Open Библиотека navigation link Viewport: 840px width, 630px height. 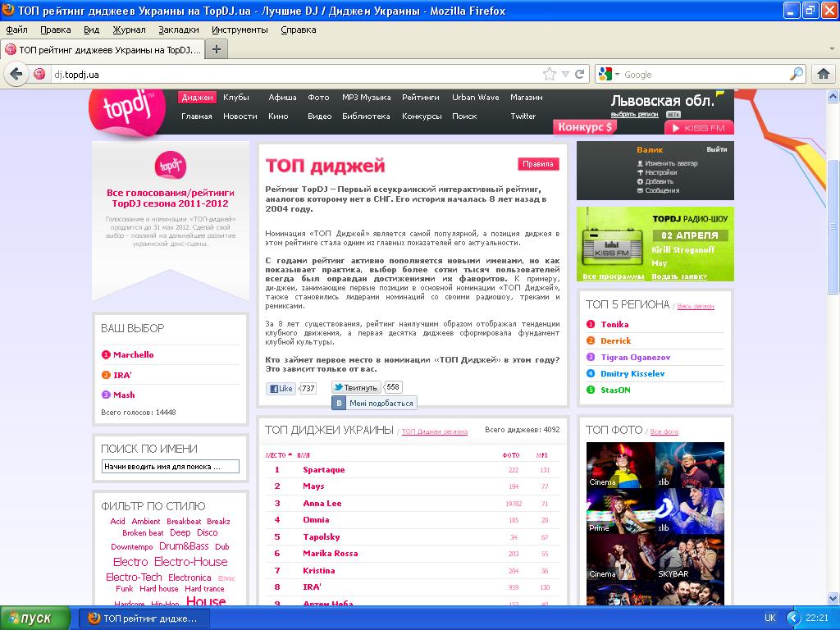[366, 116]
